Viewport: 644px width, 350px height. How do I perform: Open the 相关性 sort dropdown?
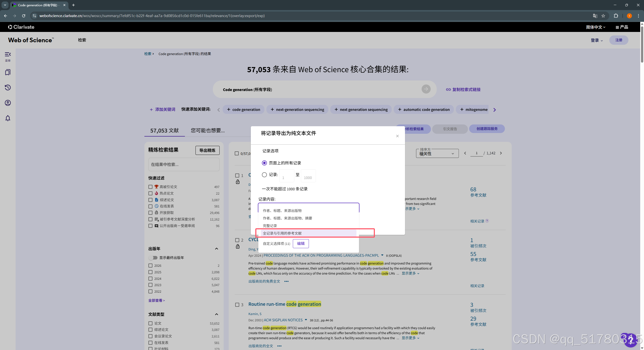[437, 153]
